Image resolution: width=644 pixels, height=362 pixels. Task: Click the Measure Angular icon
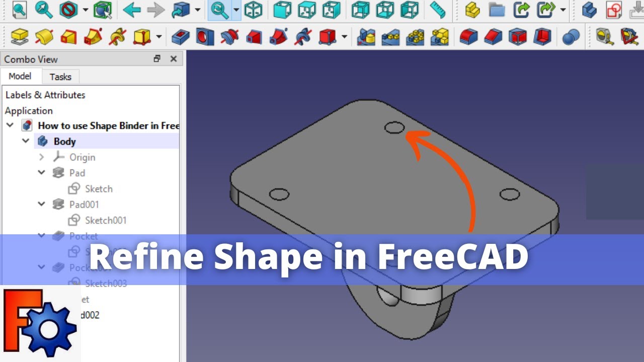coord(629,36)
